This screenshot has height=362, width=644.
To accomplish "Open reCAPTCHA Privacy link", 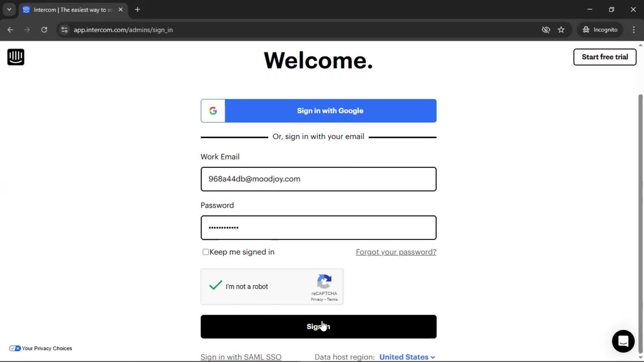I will click(x=317, y=300).
